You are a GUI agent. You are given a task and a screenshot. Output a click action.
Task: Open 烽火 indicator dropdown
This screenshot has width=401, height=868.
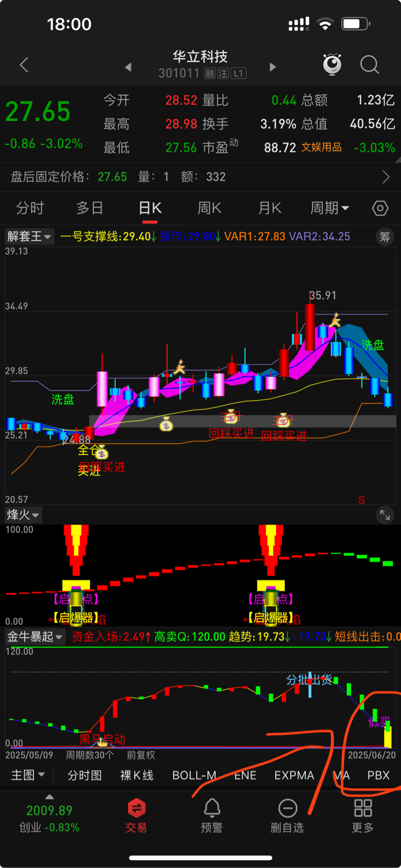pyautogui.click(x=23, y=515)
